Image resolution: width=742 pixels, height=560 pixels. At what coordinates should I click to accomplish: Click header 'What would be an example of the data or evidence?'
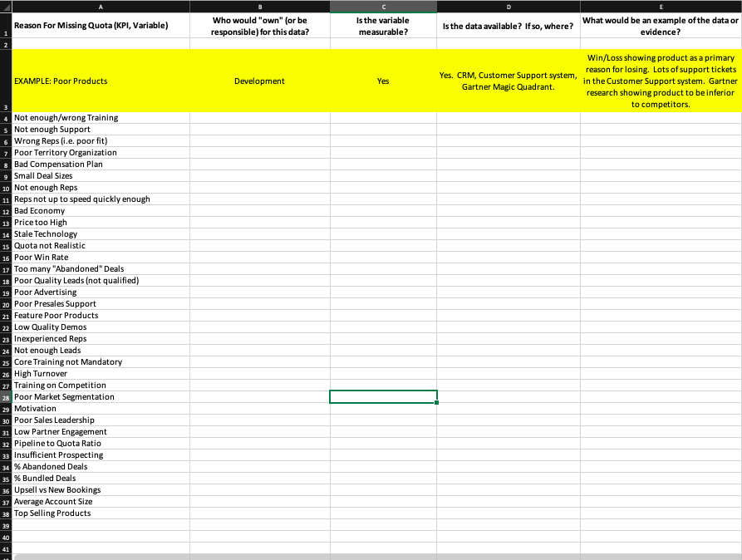point(661,26)
